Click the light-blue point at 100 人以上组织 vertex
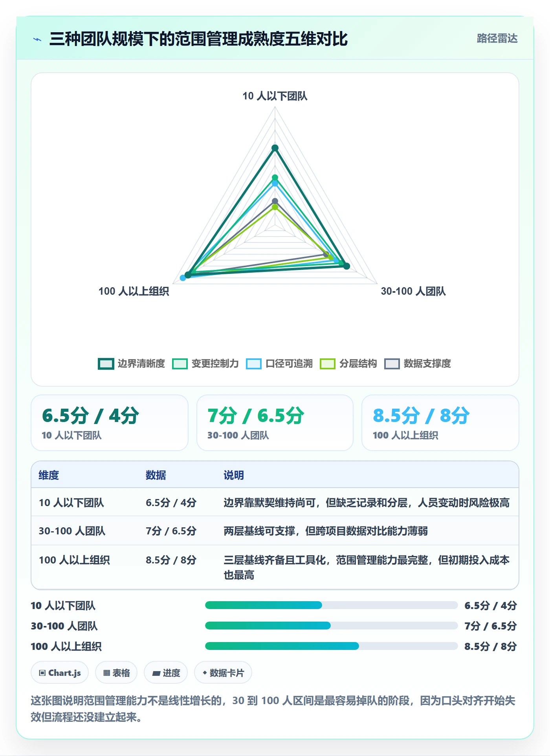 183,278
